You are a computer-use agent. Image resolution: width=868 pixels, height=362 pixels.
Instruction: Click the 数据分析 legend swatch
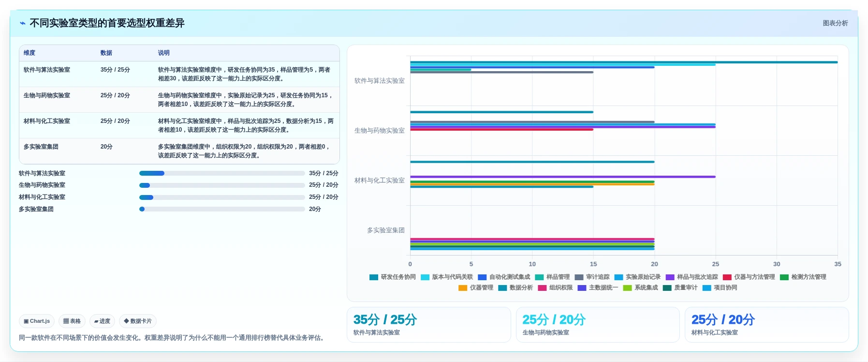point(502,288)
